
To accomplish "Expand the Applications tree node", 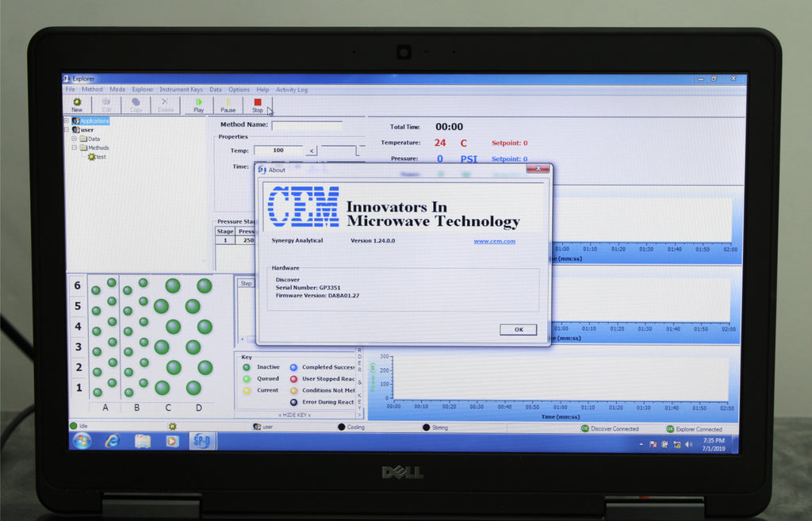I will pos(67,121).
